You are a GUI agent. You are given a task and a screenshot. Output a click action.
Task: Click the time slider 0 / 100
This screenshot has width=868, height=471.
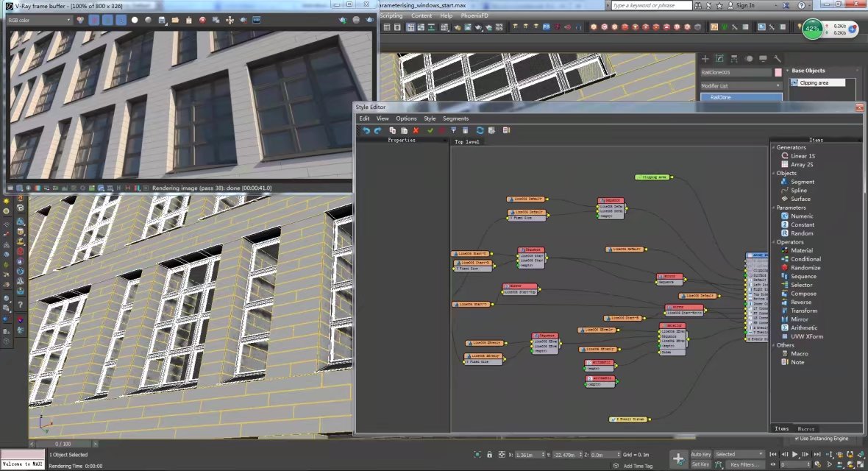click(63, 444)
